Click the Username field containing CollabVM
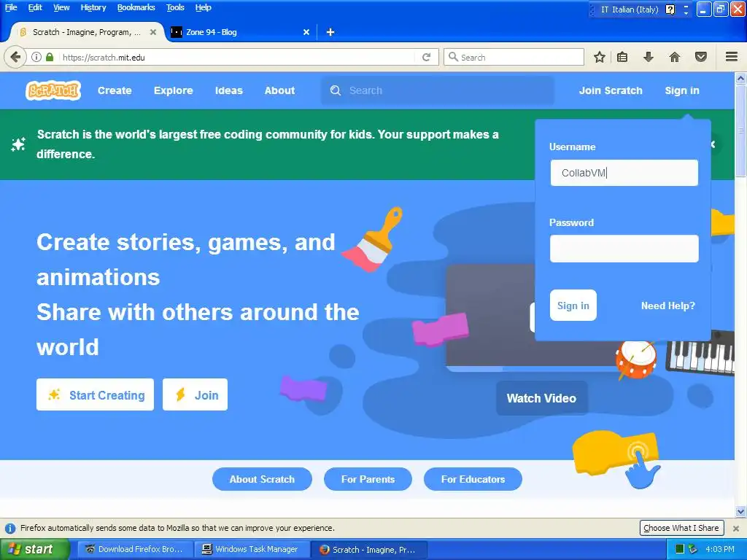 click(624, 172)
